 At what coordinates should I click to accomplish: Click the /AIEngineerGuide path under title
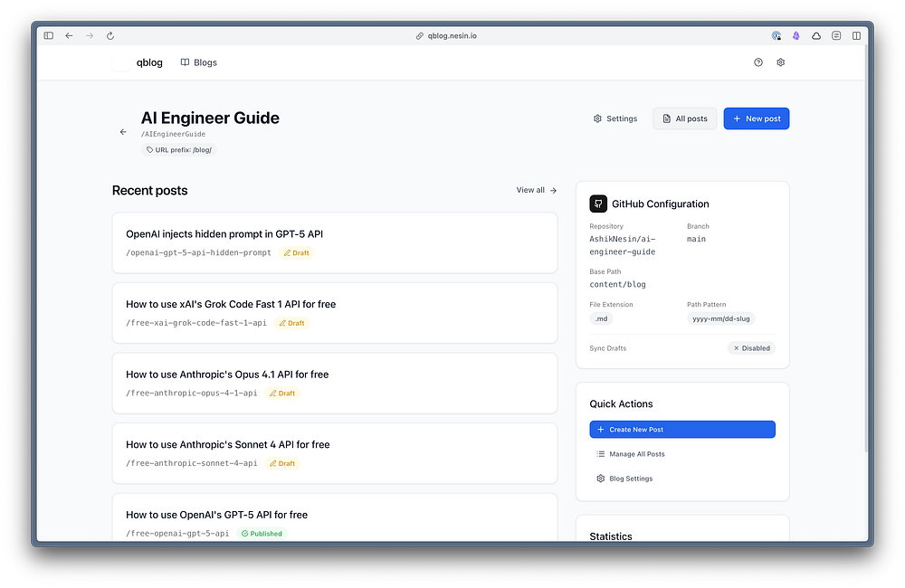click(173, 134)
